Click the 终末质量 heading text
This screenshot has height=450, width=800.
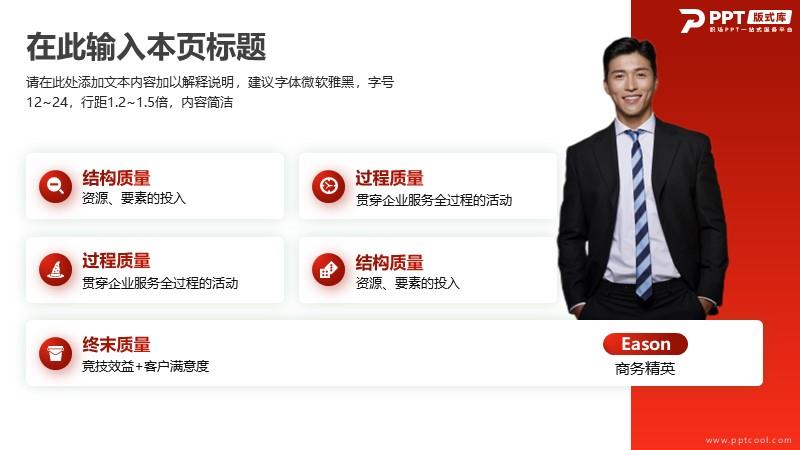116,344
